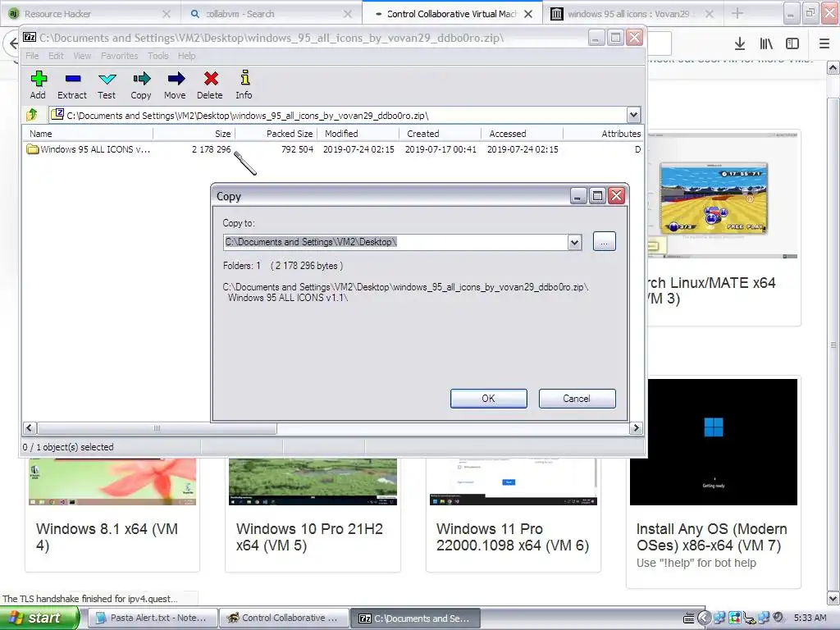Open Windows 10 Pro 21H2 VM 5 thumbnail
Viewport: 840px width, 630px height.
[313, 482]
